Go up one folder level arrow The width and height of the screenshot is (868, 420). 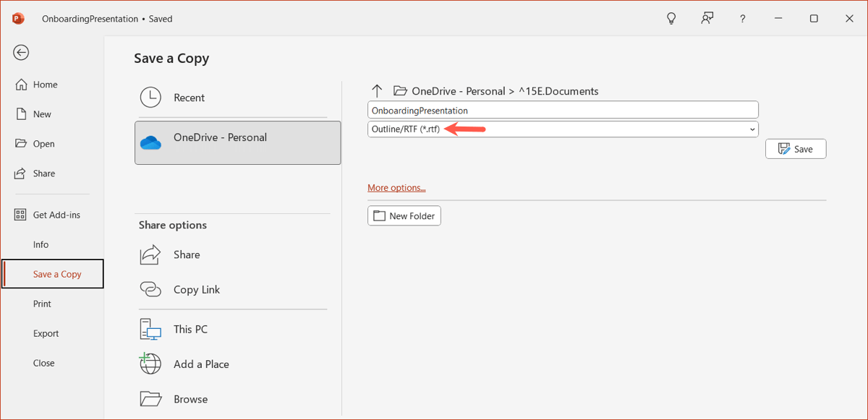point(377,91)
